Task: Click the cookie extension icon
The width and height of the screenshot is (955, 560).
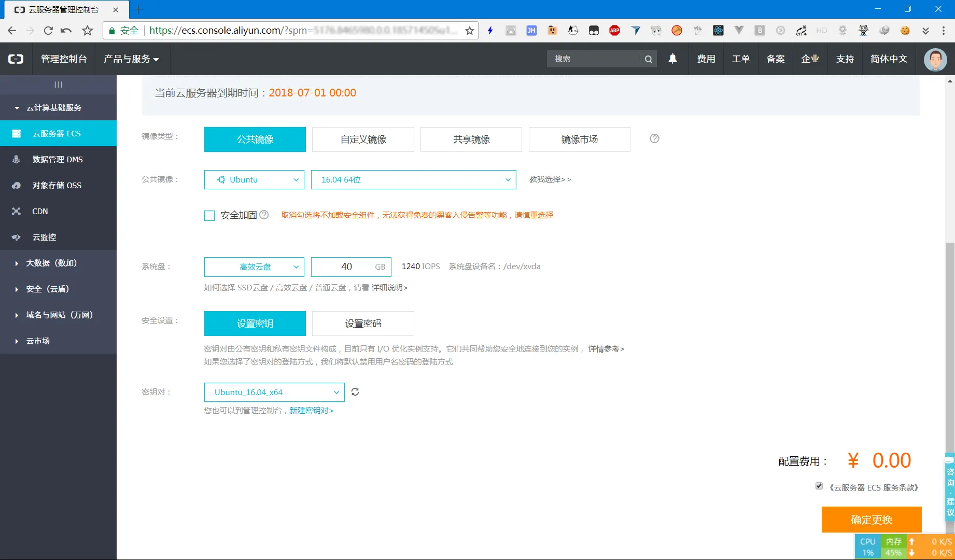Action: pyautogui.click(x=905, y=31)
